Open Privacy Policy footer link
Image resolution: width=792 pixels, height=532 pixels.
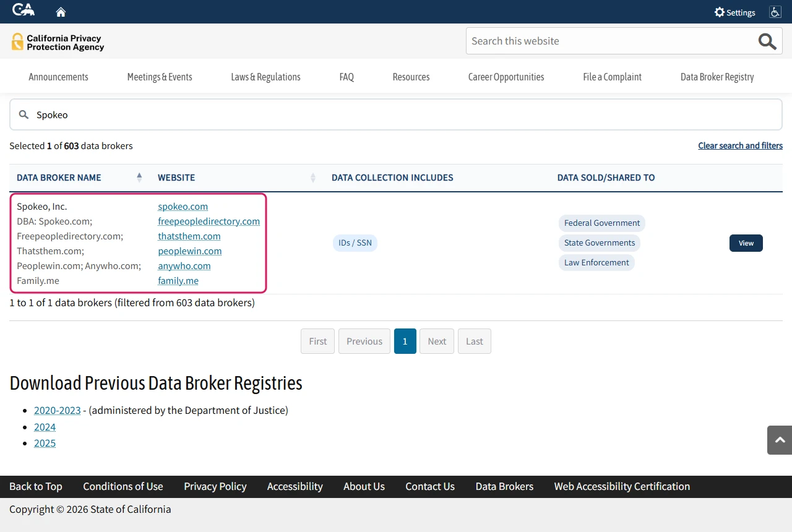215,486
